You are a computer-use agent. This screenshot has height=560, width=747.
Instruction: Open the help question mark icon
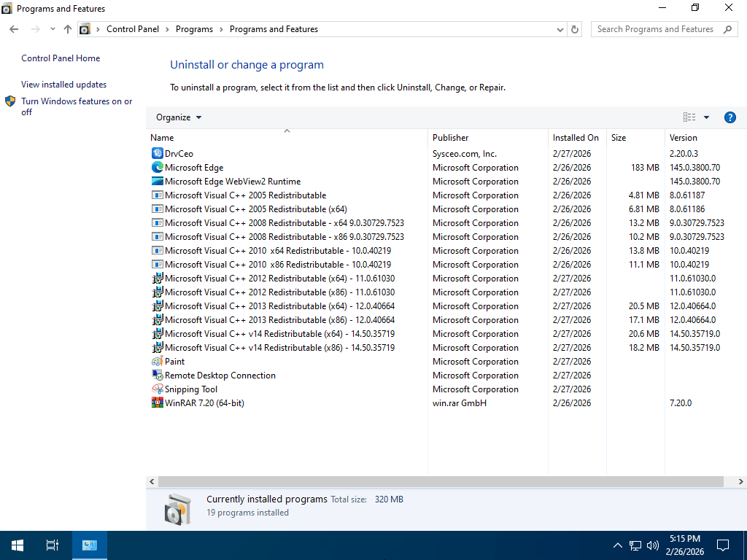[729, 117]
